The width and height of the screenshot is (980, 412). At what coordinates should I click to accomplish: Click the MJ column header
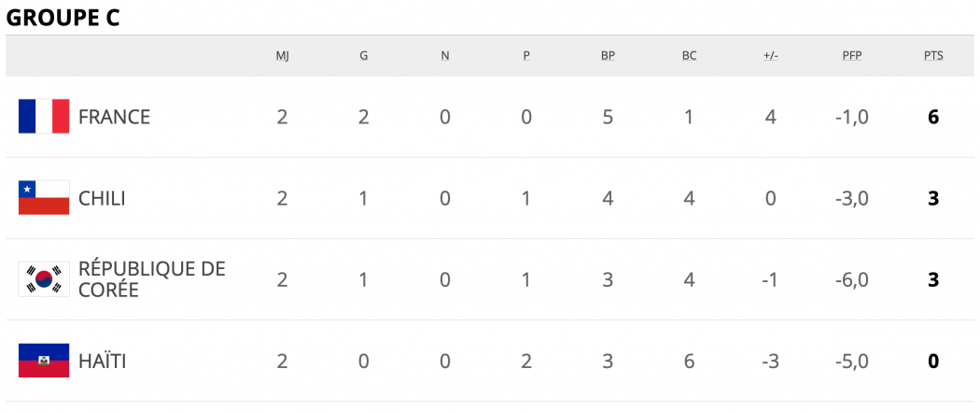click(283, 56)
